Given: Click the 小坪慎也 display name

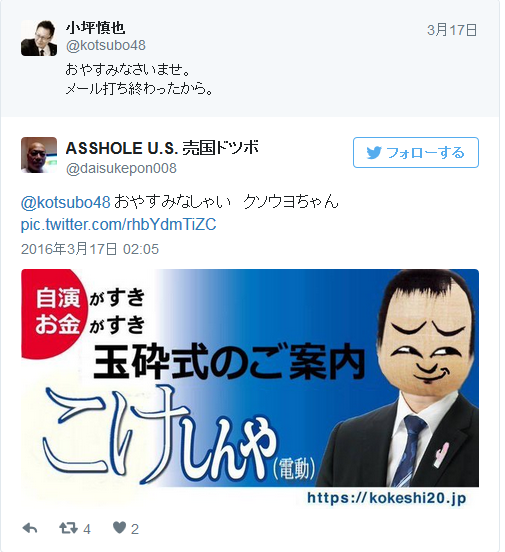Looking at the screenshot, I should coord(95,27).
